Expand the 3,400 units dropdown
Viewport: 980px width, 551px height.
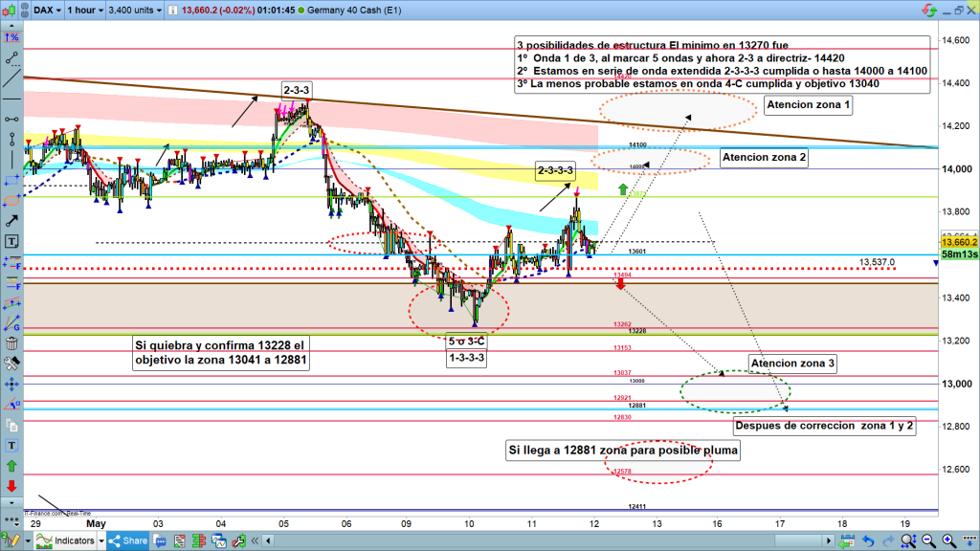pyautogui.click(x=132, y=11)
